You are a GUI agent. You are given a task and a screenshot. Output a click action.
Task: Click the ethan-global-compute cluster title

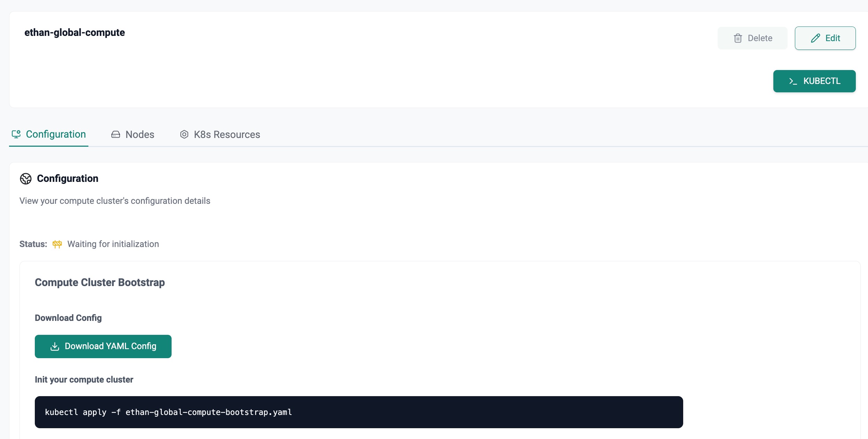74,32
